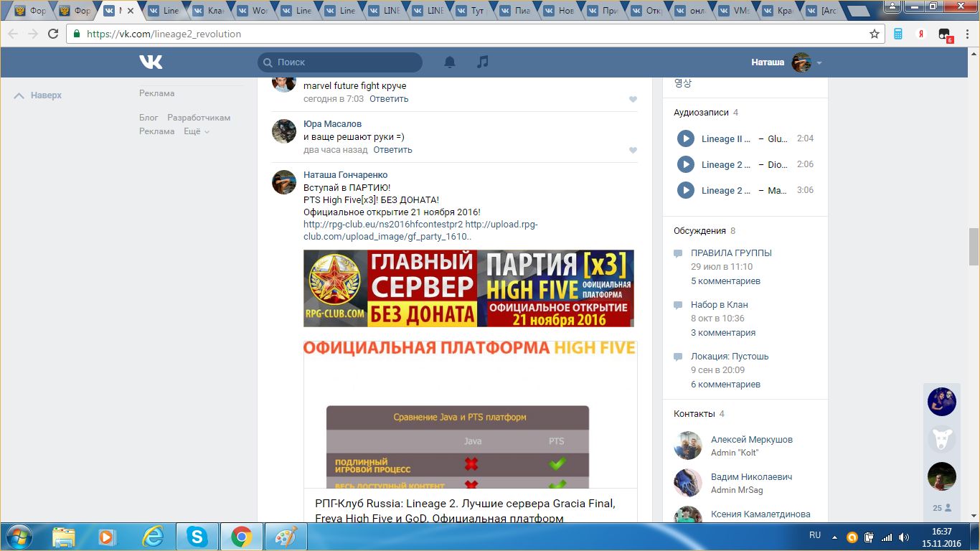
Task: Like the marvel future fight comment
Action: click(x=633, y=100)
